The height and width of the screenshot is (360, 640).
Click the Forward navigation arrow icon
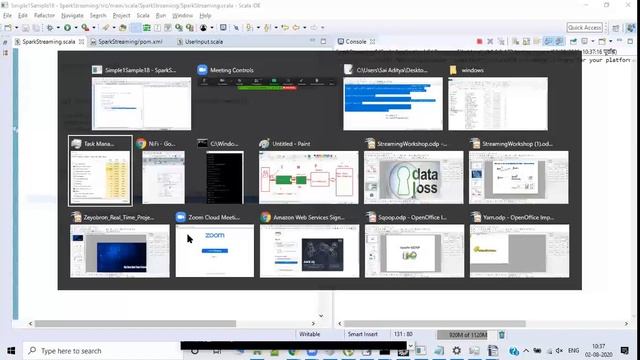(314, 28)
